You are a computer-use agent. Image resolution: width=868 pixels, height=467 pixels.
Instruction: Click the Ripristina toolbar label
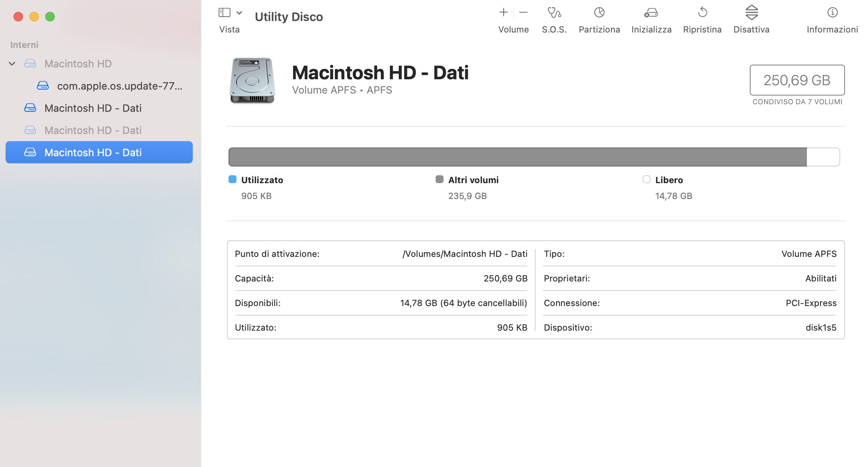702,29
